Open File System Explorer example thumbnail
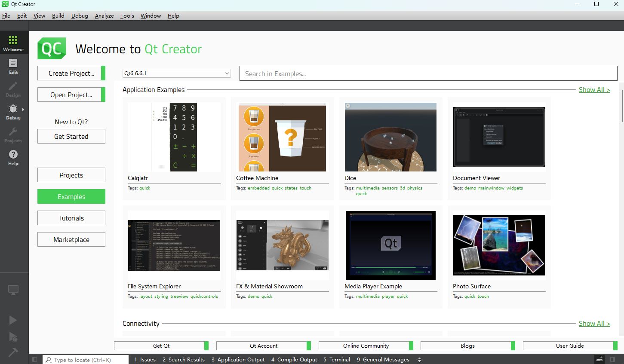The height and width of the screenshot is (364, 624). [x=174, y=245]
